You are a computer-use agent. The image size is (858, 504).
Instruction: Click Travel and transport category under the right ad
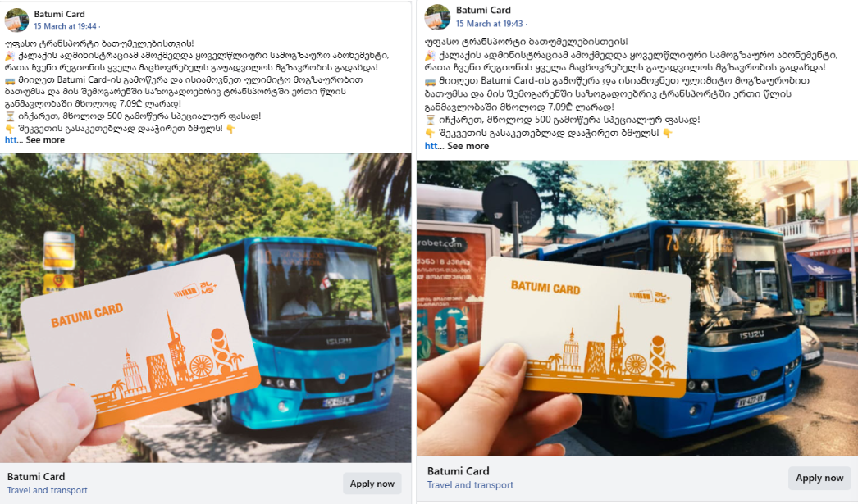(470, 485)
